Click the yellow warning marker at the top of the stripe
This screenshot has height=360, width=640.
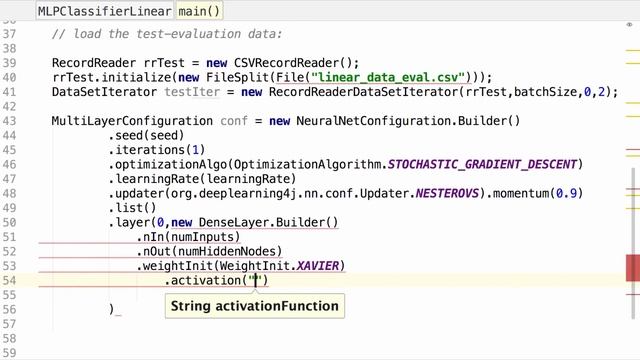(x=633, y=51)
